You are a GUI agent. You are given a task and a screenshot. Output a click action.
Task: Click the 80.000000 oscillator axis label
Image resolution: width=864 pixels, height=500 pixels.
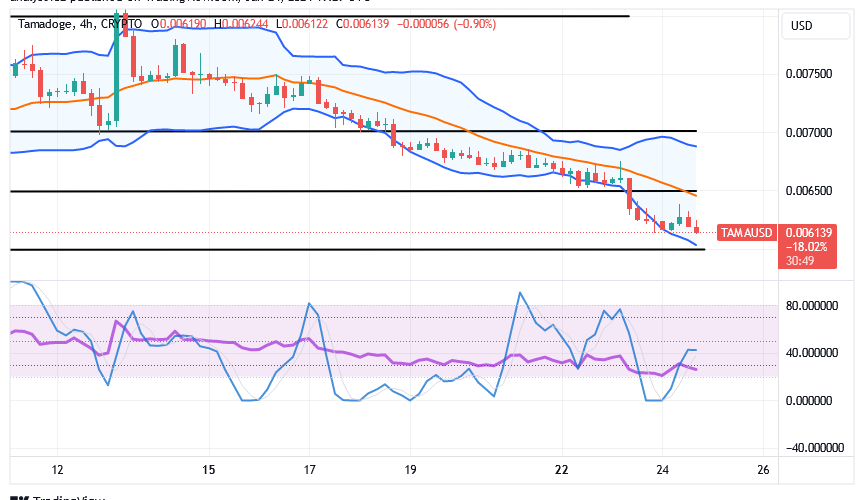pos(809,306)
